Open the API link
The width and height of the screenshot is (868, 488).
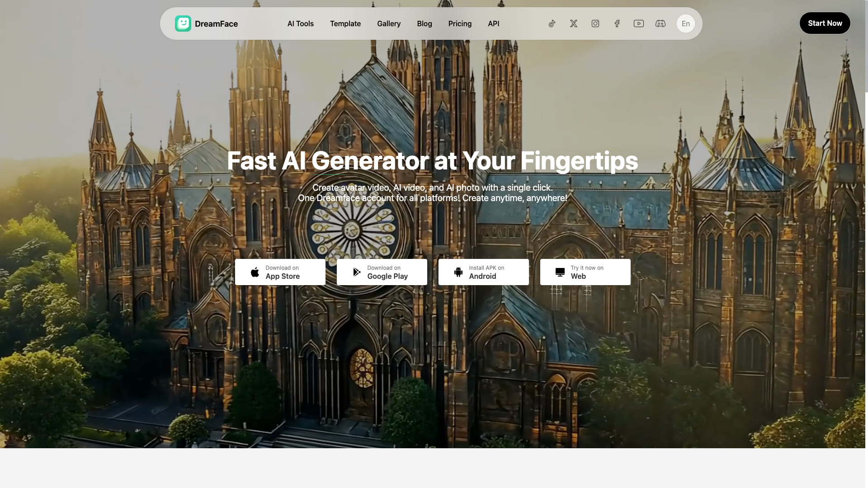coord(494,23)
